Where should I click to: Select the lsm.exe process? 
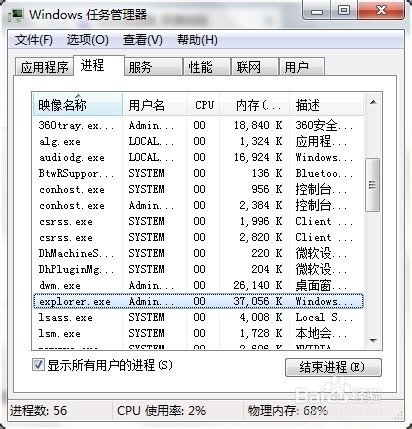(198, 333)
